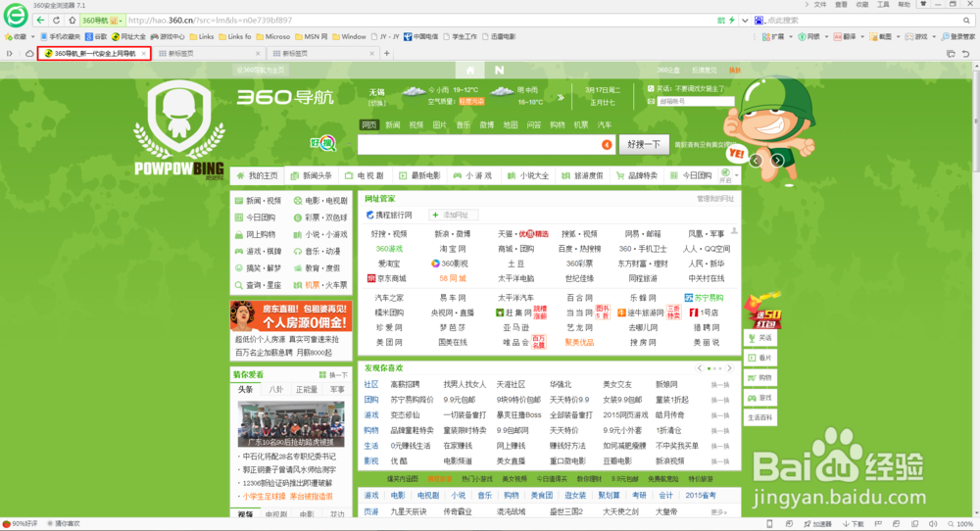980x531 pixels.
Task: Click previous arrow on mascot banner
Action: click(756, 161)
